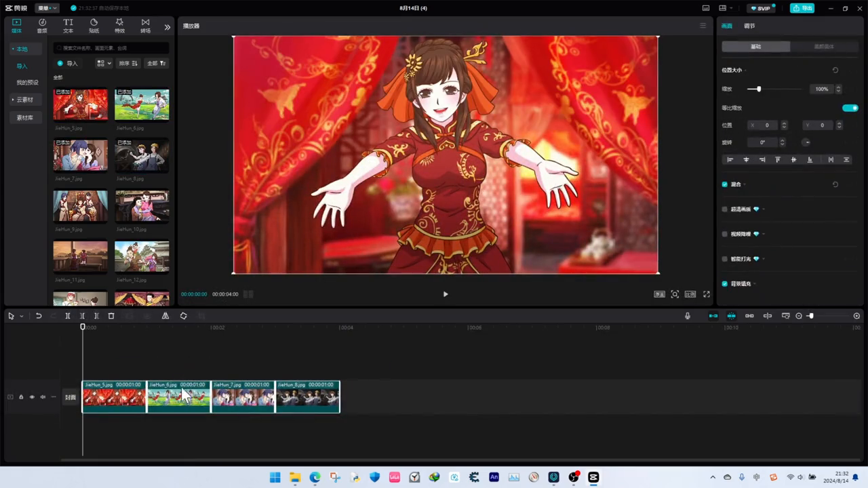The image size is (868, 488).
Task: Select the JieHun_8.jpg media thumbnail
Action: click(x=142, y=155)
